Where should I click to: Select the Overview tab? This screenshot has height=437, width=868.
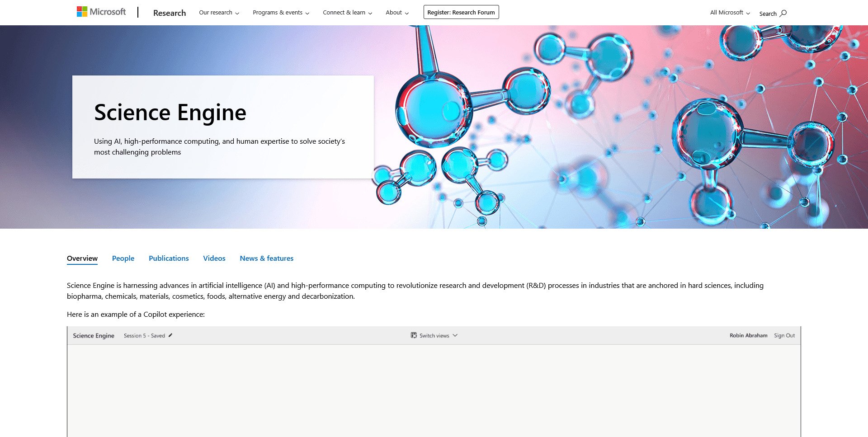coord(82,258)
